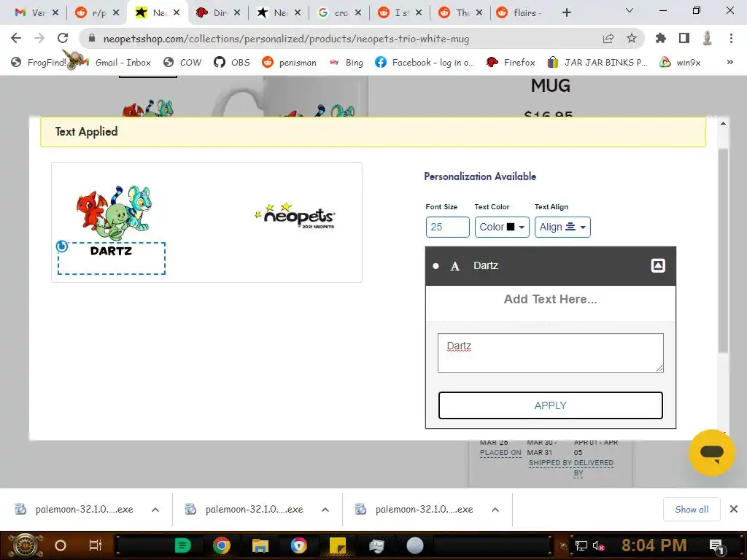The height and width of the screenshot is (560, 747).
Task: Bookmark this page with the star icon
Action: click(x=632, y=38)
